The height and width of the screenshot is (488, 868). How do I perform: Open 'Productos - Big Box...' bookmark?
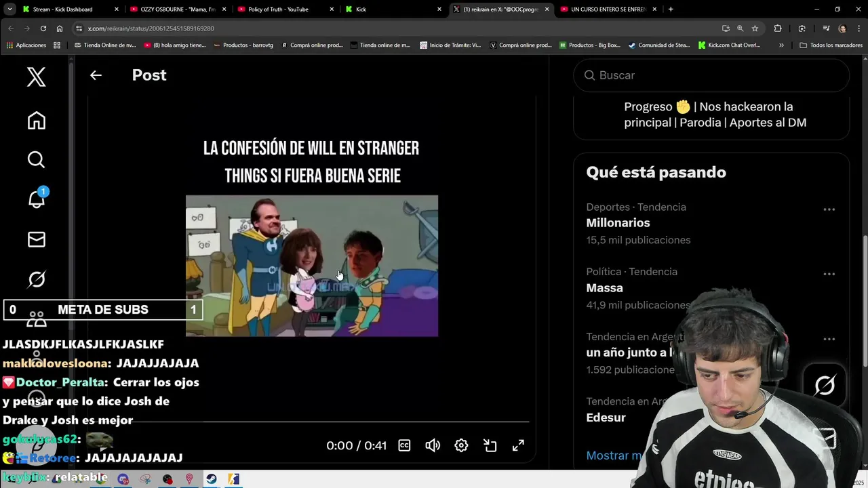pyautogui.click(x=589, y=45)
